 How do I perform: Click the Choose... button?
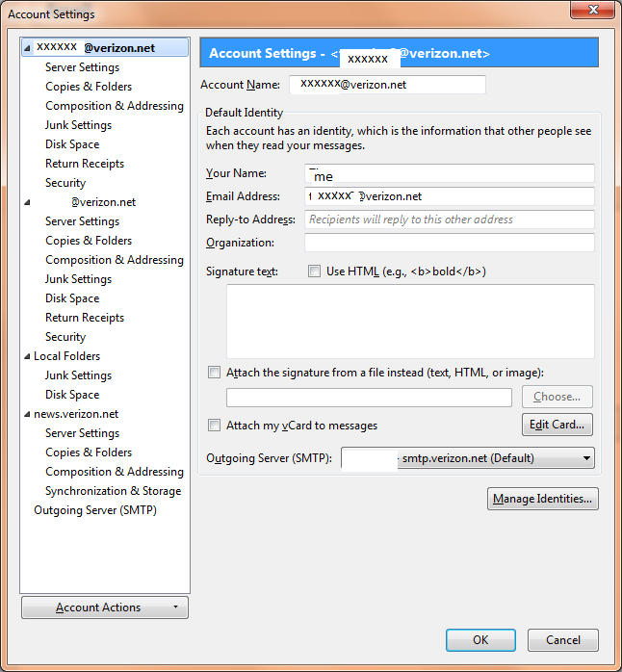tap(557, 397)
